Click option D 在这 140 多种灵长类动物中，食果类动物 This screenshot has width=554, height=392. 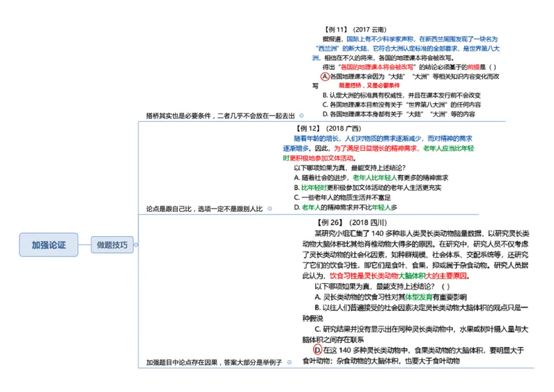tap(413, 355)
